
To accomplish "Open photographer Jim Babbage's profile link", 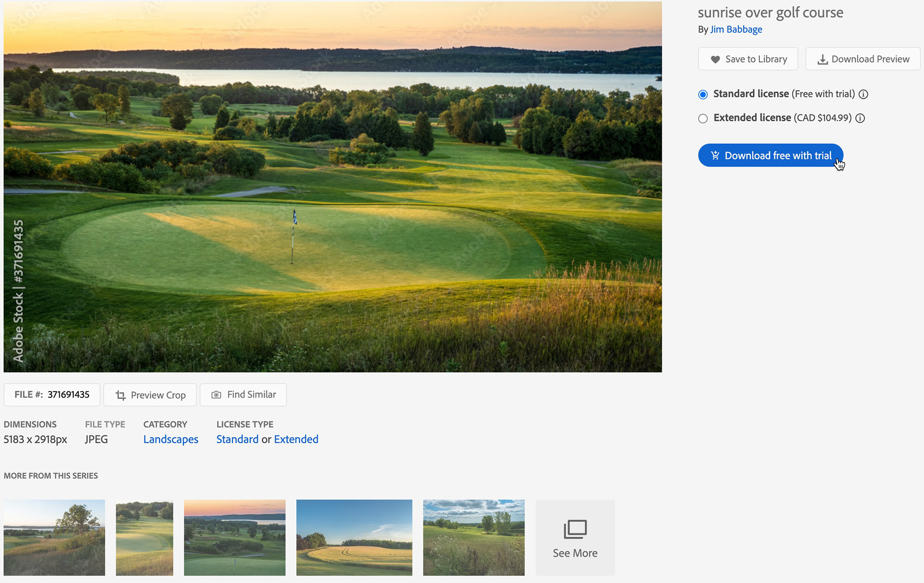I will tap(736, 29).
